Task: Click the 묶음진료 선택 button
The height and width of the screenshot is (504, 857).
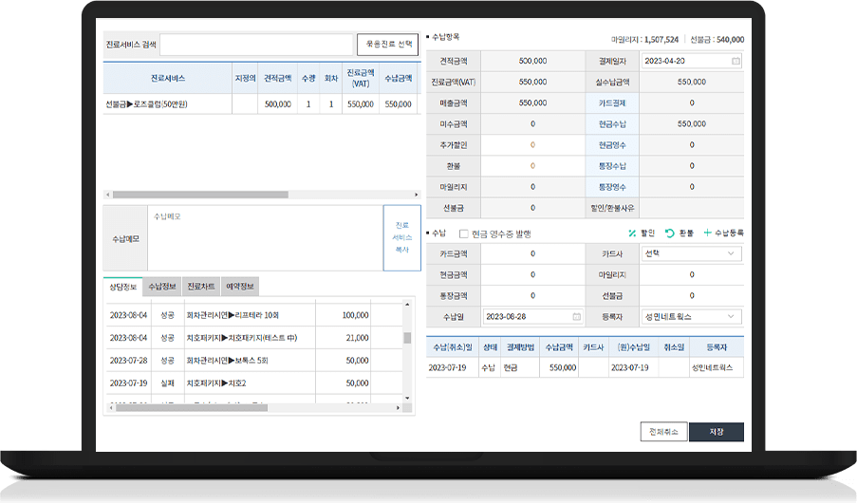Action: pyautogui.click(x=387, y=45)
